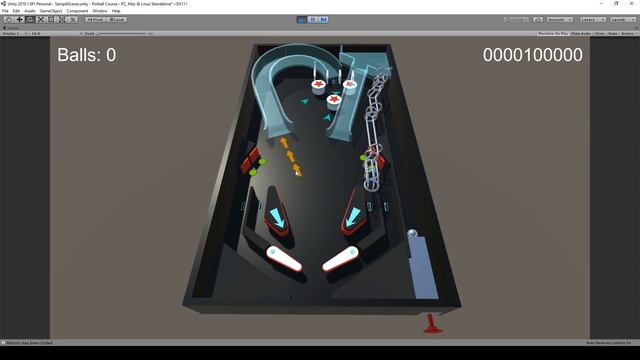Open the Display 1 dropdown
The height and width of the screenshot is (360, 640).
(x=15, y=33)
